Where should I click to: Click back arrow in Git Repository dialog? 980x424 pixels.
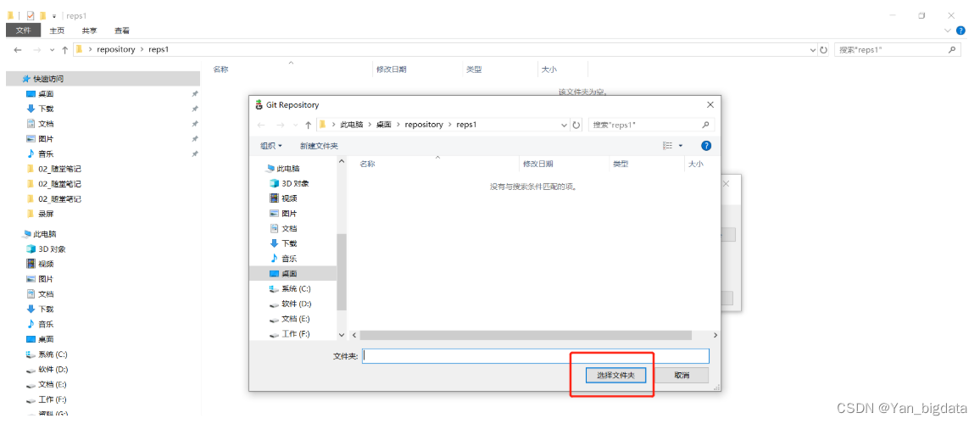pos(263,125)
